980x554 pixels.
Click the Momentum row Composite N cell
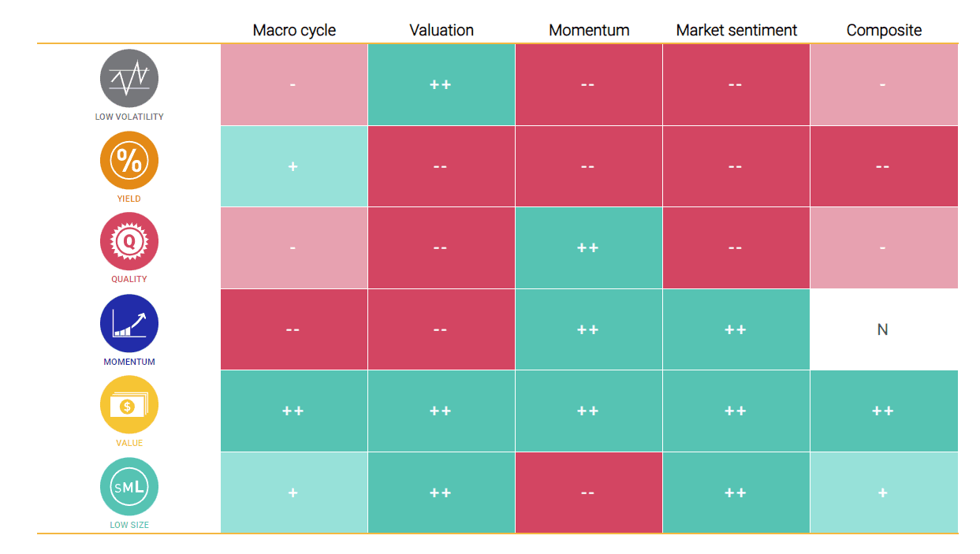pos(884,329)
